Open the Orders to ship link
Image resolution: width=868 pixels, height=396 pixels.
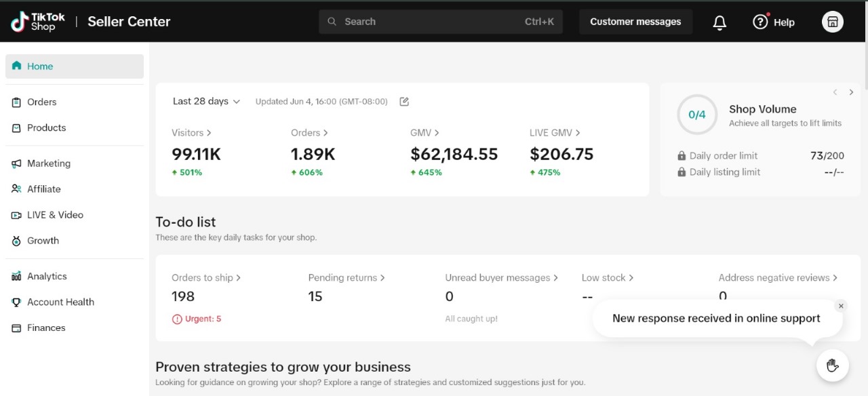[x=205, y=278]
